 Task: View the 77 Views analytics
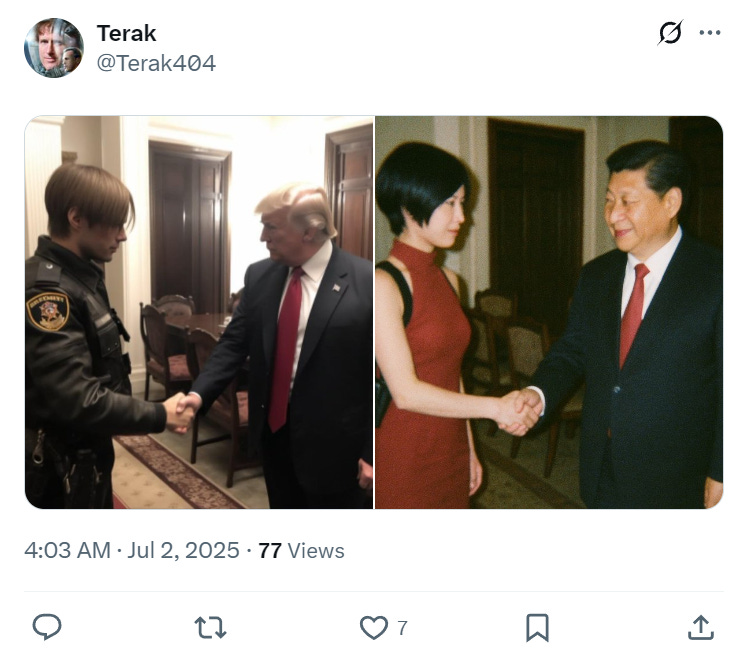301,550
